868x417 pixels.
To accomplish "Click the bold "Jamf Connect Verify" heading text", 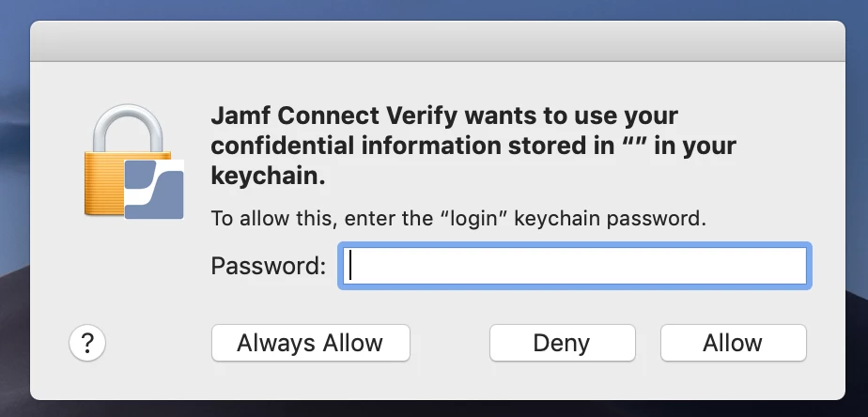I will [x=334, y=116].
